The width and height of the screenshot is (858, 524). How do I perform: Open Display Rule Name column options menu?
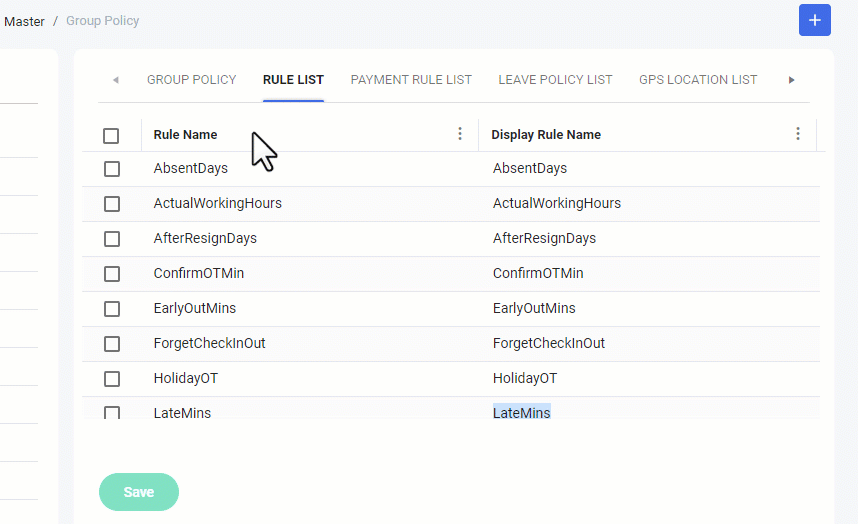(x=798, y=134)
